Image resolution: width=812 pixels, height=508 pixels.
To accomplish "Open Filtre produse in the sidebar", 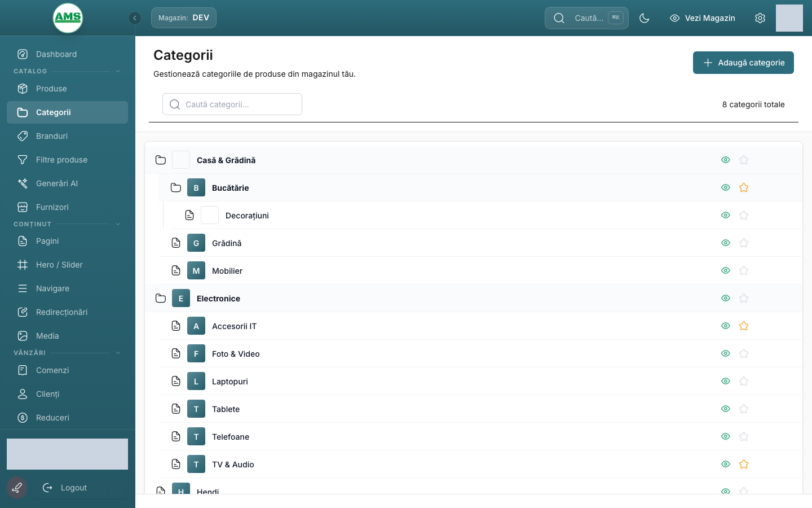I will (68, 160).
